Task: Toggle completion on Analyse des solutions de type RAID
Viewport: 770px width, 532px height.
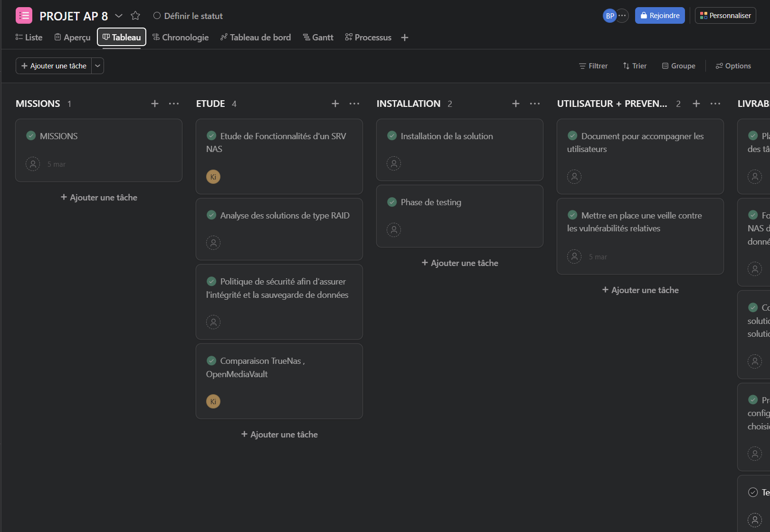Action: pyautogui.click(x=212, y=215)
